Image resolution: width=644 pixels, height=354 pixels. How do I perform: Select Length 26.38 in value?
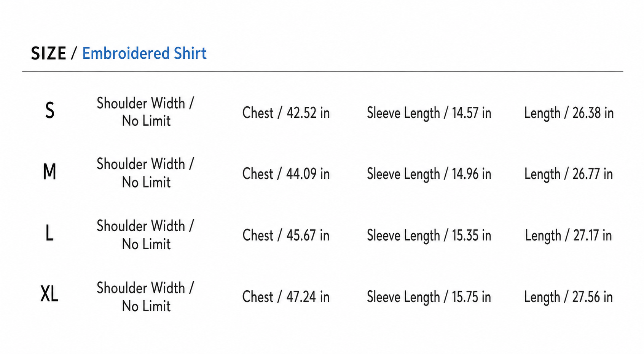pyautogui.click(x=569, y=113)
